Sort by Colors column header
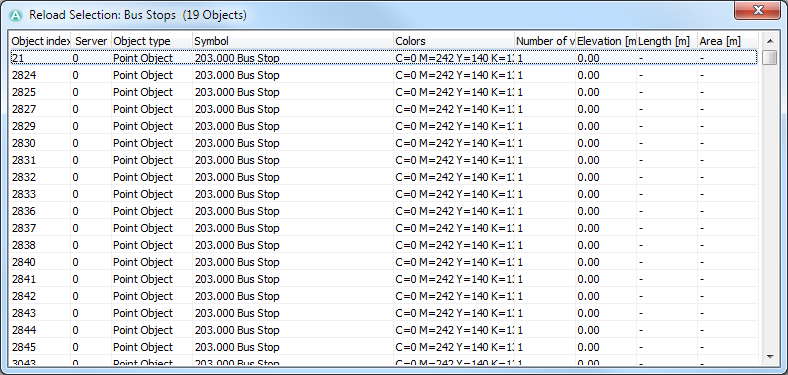The height and width of the screenshot is (375, 788). (454, 41)
